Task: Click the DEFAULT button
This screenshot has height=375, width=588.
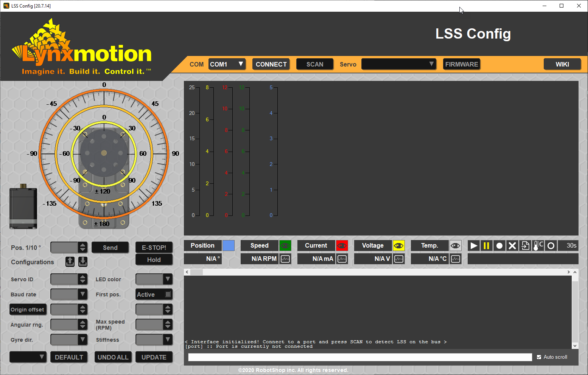Action: [69, 357]
